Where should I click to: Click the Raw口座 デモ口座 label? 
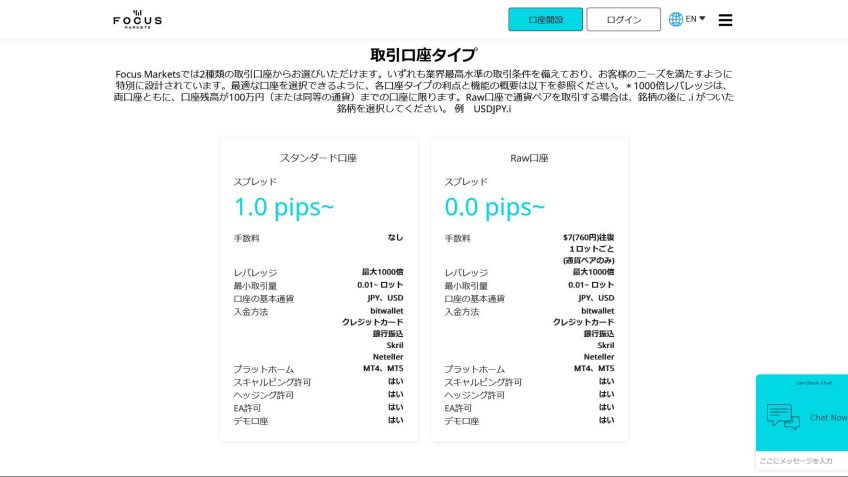pyautogui.click(x=461, y=421)
